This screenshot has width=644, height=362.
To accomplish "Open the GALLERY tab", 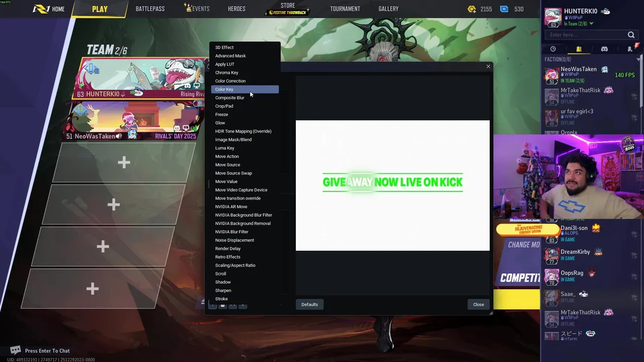I will tap(388, 9).
